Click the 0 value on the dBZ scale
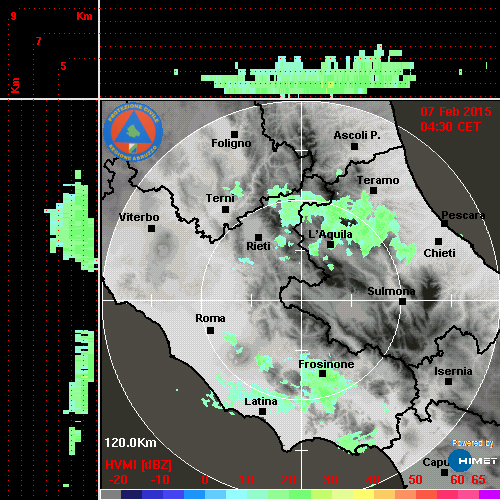Image resolution: width=500 pixels, height=500 pixels. [x=205, y=480]
